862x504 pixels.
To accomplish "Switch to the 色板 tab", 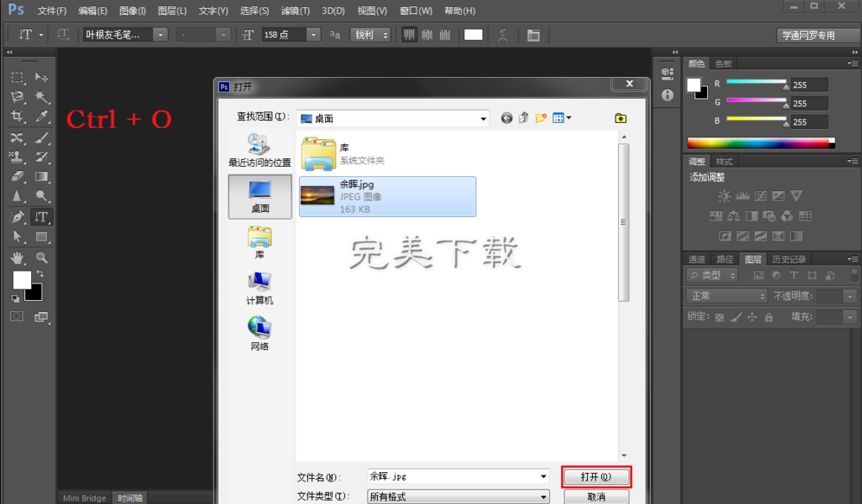I will pos(724,64).
